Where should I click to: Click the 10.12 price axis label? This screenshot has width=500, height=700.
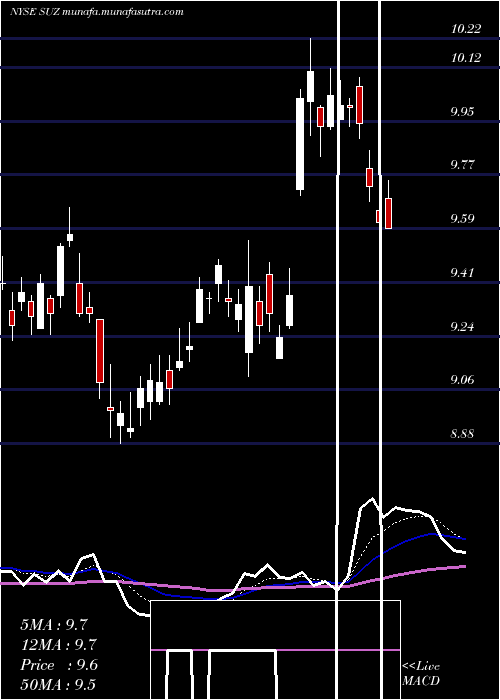pyautogui.click(x=466, y=58)
